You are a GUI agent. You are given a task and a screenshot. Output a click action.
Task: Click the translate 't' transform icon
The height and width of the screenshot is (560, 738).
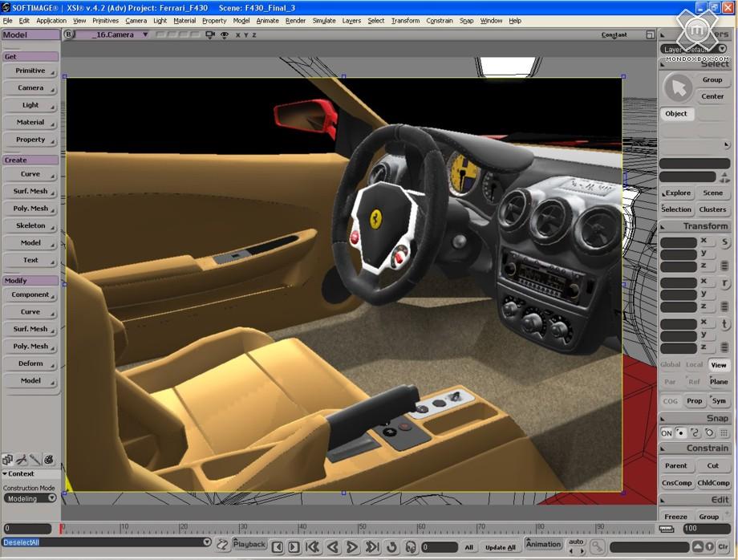[x=724, y=325]
